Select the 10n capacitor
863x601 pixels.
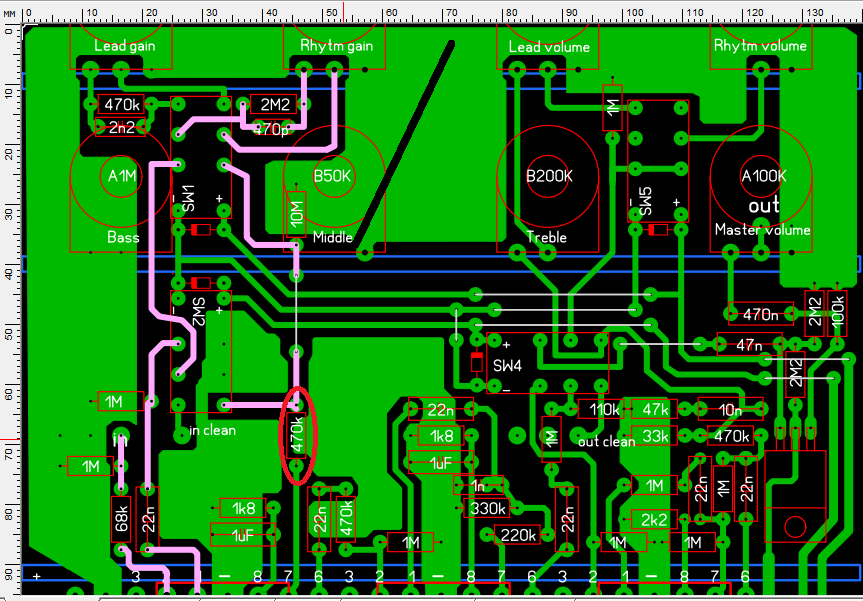point(730,409)
